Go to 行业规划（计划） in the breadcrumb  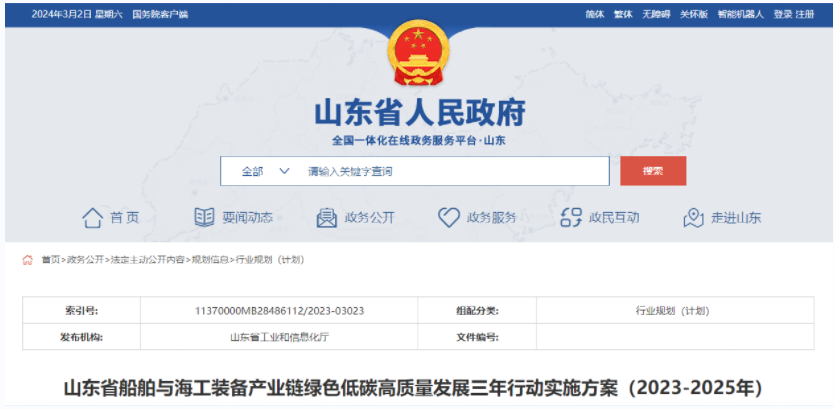270,260
